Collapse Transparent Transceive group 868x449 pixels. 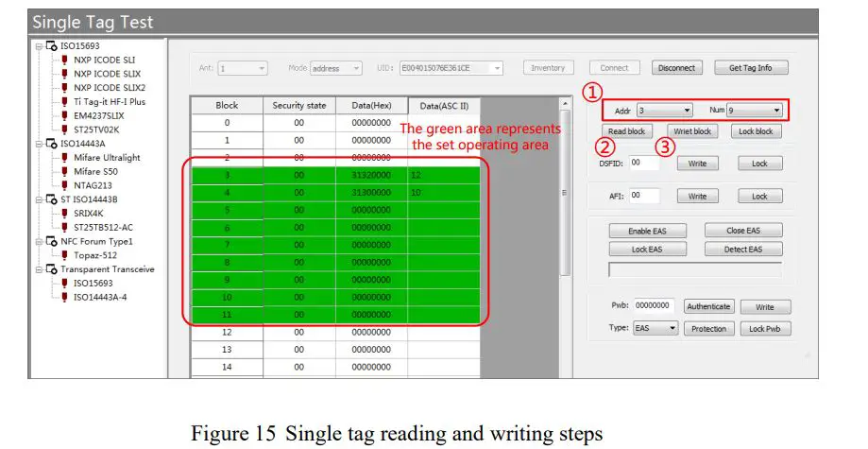pyautogui.click(x=39, y=269)
